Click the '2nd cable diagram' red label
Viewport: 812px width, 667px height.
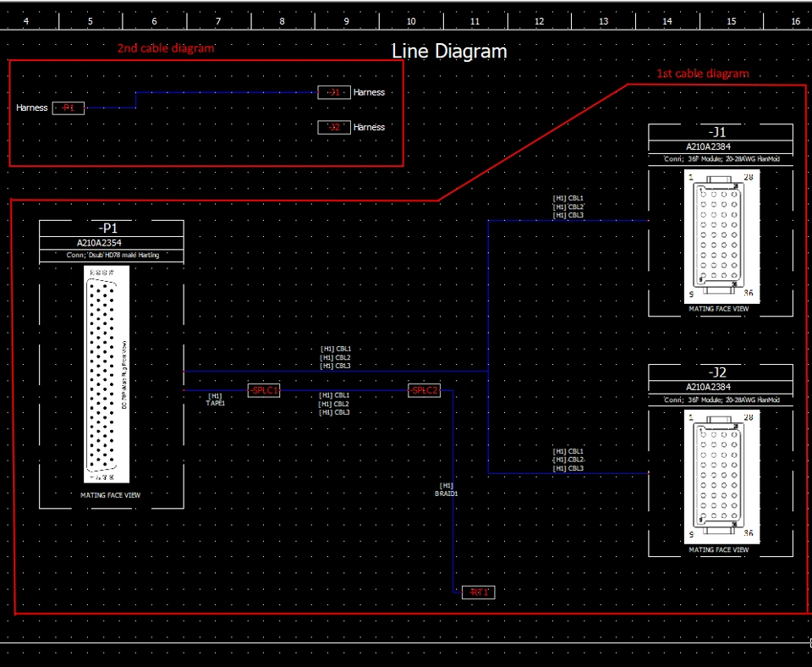(x=165, y=48)
